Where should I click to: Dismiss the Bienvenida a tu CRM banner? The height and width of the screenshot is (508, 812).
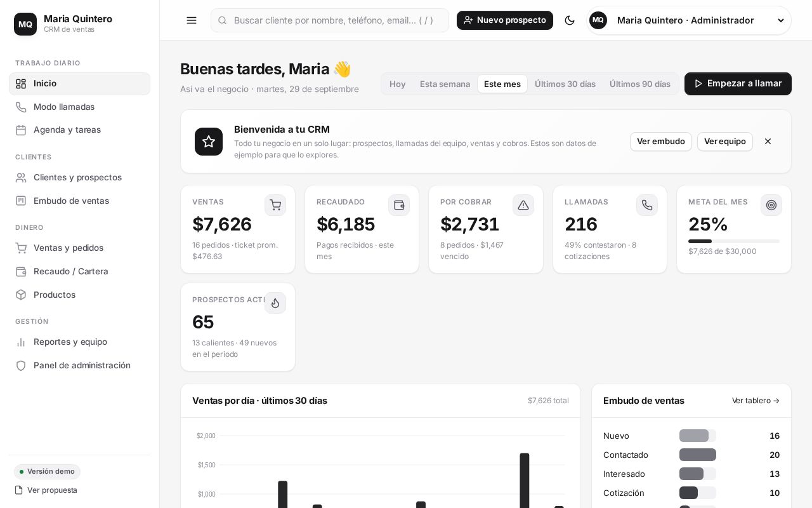point(768,142)
